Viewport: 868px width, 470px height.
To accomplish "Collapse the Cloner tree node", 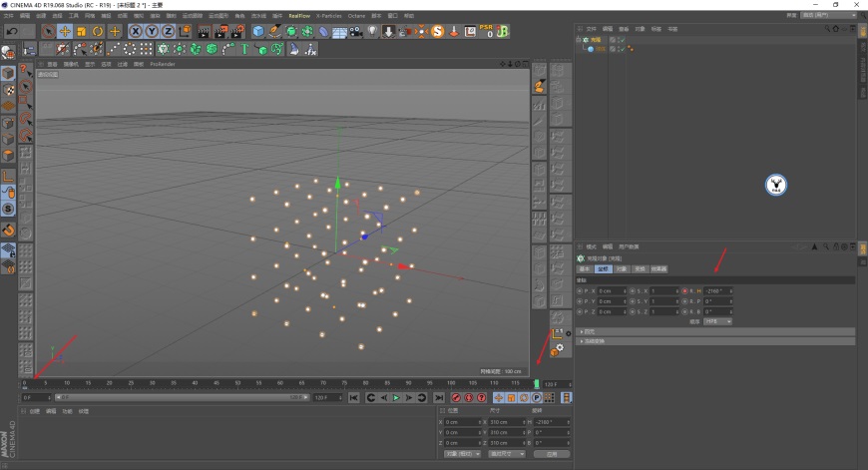I will pyautogui.click(x=579, y=40).
